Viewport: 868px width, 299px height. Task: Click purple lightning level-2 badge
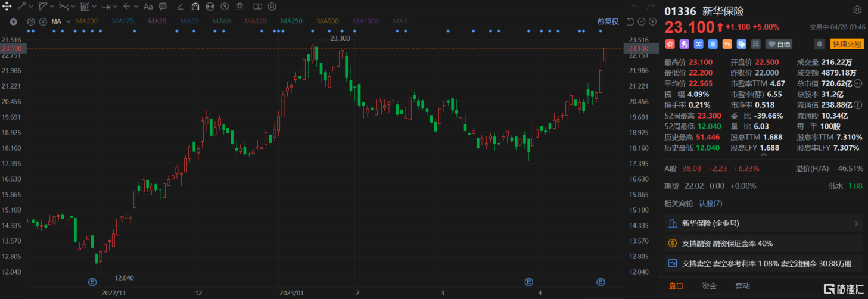coord(684,44)
